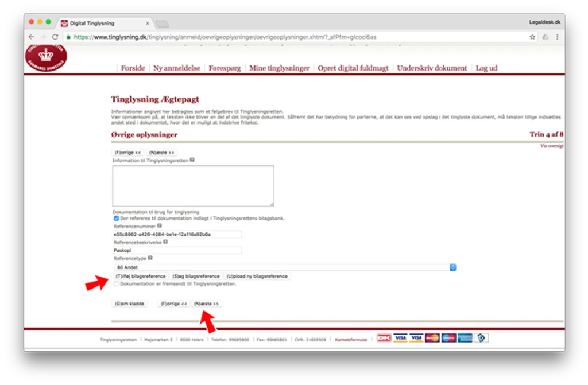
Task: Click Tilføj bilagsreference button
Action: [140, 277]
